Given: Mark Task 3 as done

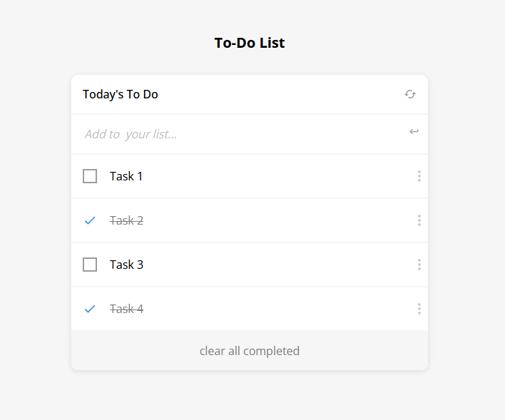Looking at the screenshot, I should click(90, 265).
